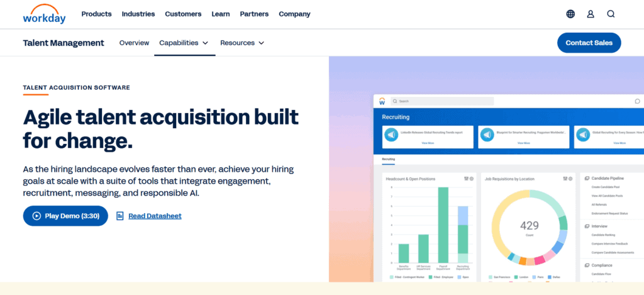The height and width of the screenshot is (295, 644).
Task: Open site search with magnifier icon
Action: 611,14
